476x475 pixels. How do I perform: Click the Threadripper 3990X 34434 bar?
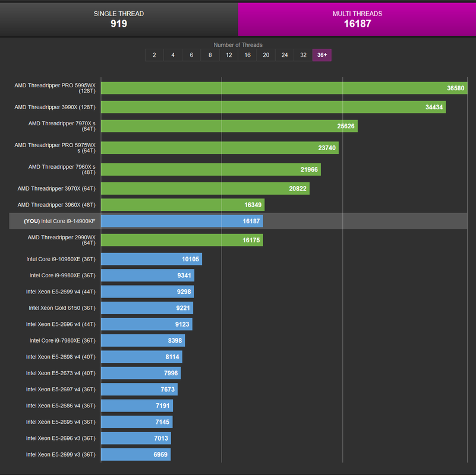click(273, 107)
